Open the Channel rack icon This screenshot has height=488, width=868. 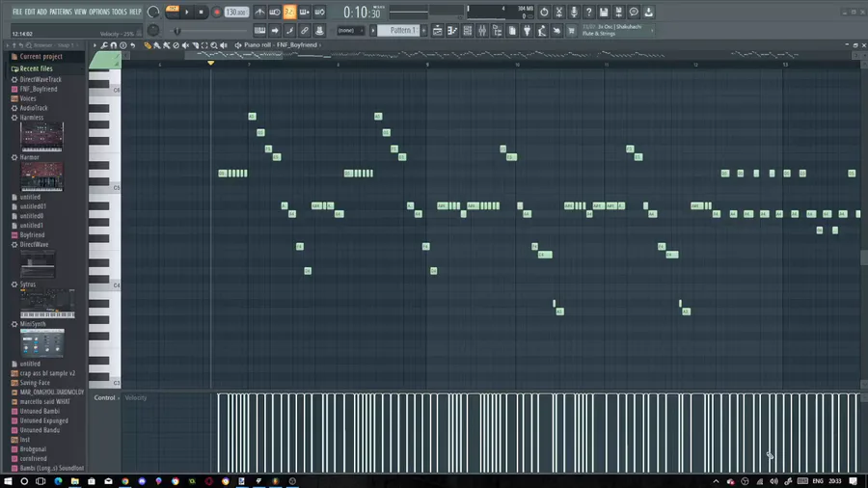tap(467, 31)
